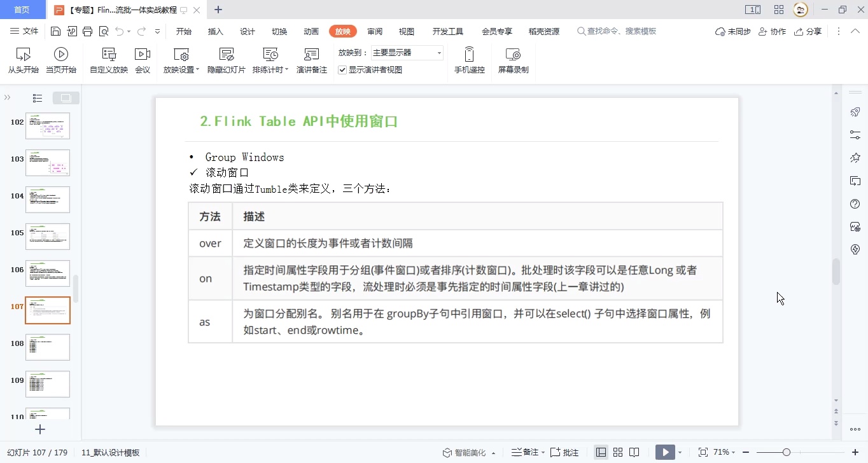Launch the 会议 meeting feature
Image resolution: width=868 pixels, height=463 pixels.
click(x=143, y=60)
